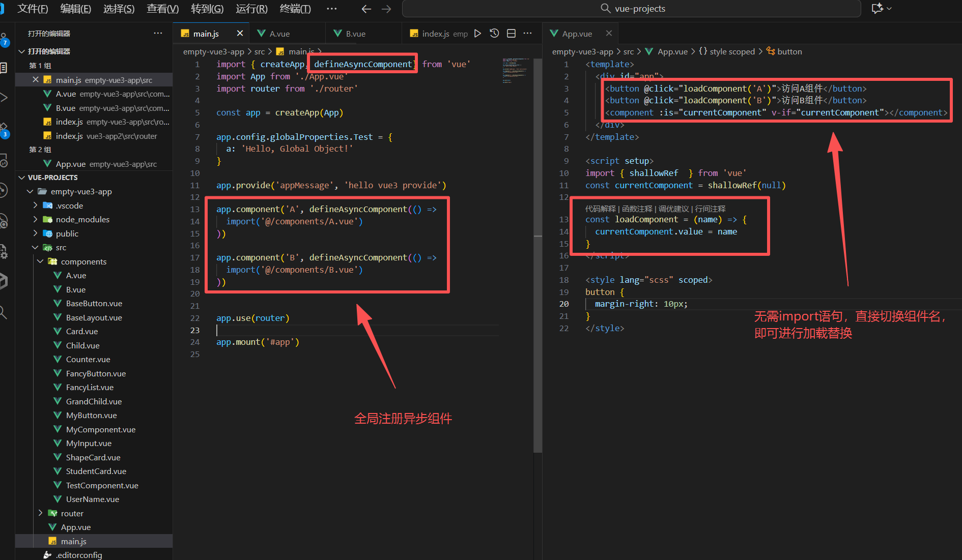Click the button breadcrumb in App.vue
The height and width of the screenshot is (560, 962).
coord(784,51)
